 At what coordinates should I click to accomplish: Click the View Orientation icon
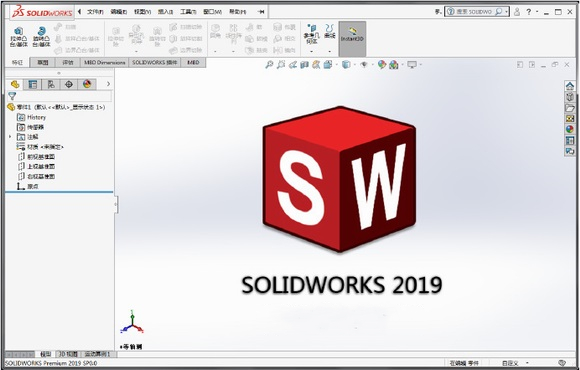click(x=328, y=65)
